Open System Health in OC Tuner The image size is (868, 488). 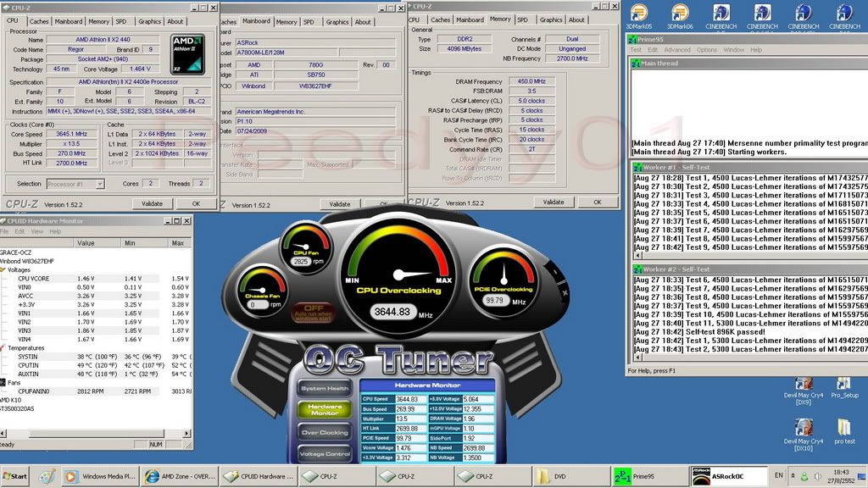pyautogui.click(x=325, y=388)
